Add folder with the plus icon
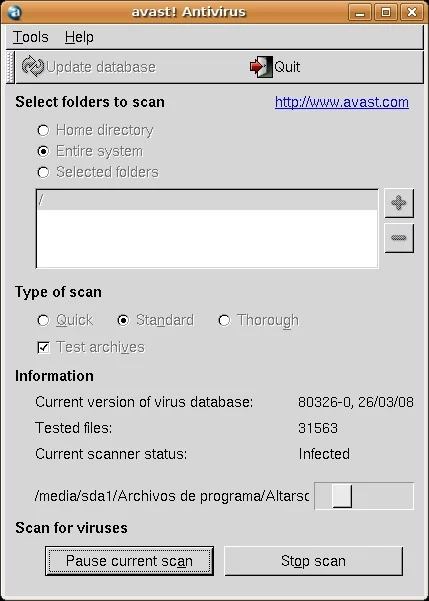429x601 pixels. [399, 203]
